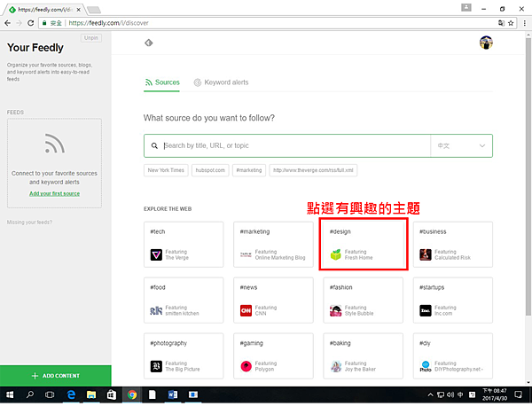Viewport: 532px width, 406px height.
Task: Click the DIYPhotography.net icon
Action: coord(426,366)
